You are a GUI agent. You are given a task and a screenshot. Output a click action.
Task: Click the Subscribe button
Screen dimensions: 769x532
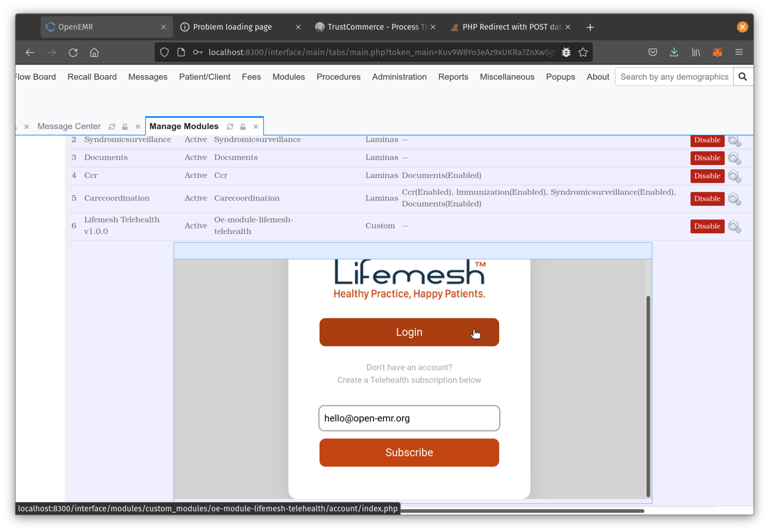click(409, 452)
